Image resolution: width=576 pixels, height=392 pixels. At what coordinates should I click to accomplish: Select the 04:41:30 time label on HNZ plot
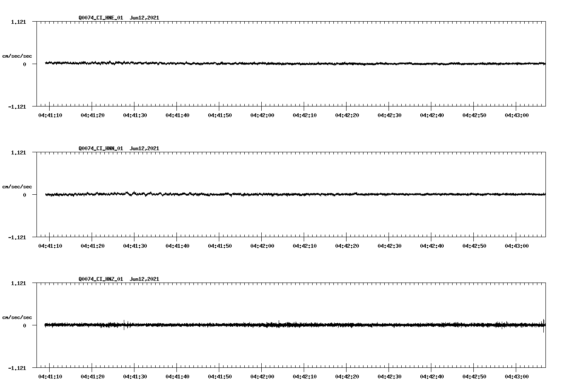coord(135,377)
